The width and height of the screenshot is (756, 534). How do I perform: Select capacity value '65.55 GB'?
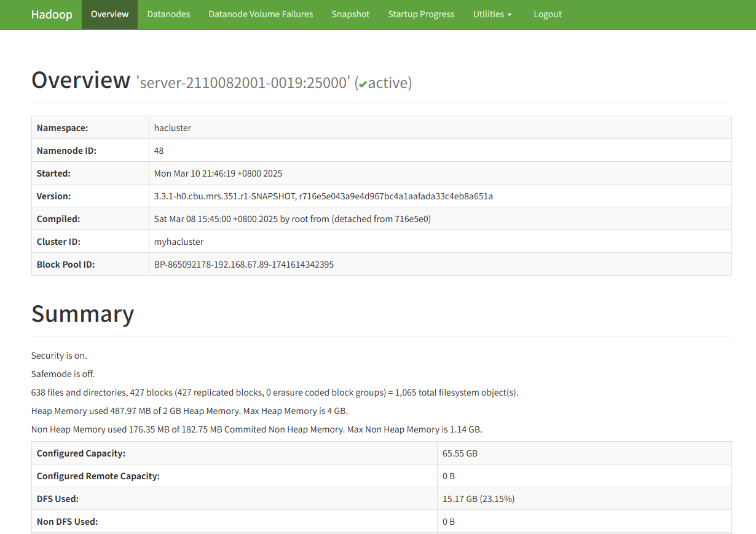[x=460, y=453]
